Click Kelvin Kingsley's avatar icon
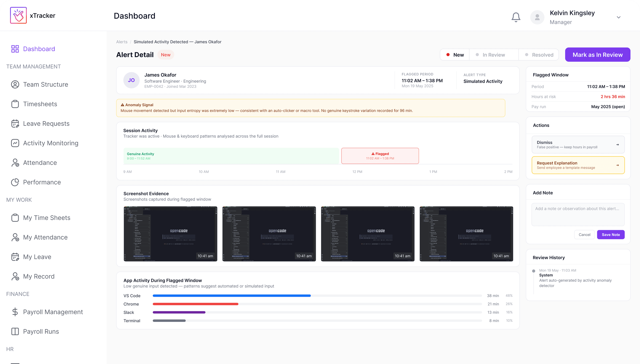Screen dimensions: 640x364 pyautogui.click(x=537, y=17)
